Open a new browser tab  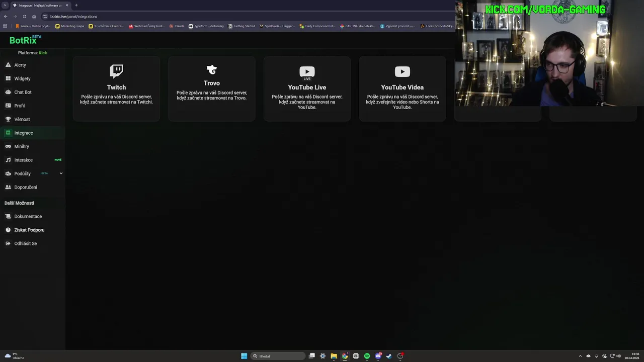[x=76, y=5]
